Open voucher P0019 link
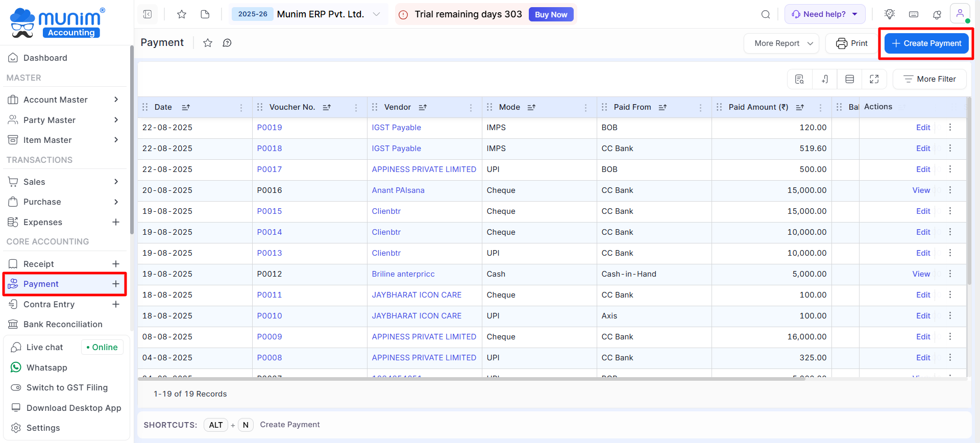The height and width of the screenshot is (443, 980). (269, 128)
